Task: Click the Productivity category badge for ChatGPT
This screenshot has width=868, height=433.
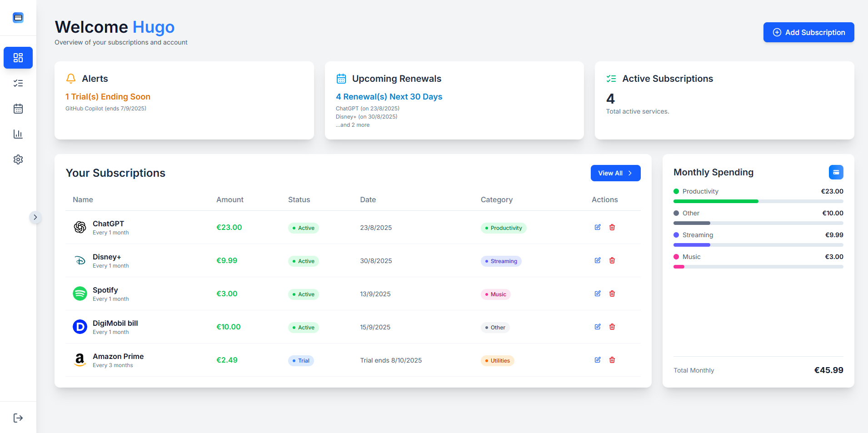Action: pos(504,228)
